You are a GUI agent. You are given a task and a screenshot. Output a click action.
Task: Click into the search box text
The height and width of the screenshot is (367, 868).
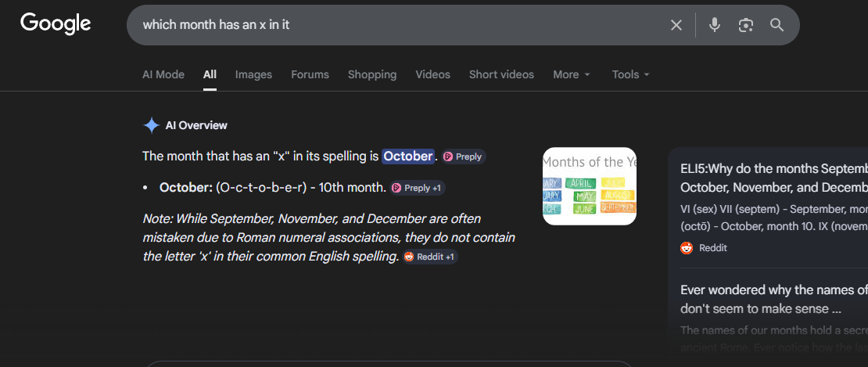[x=216, y=25]
